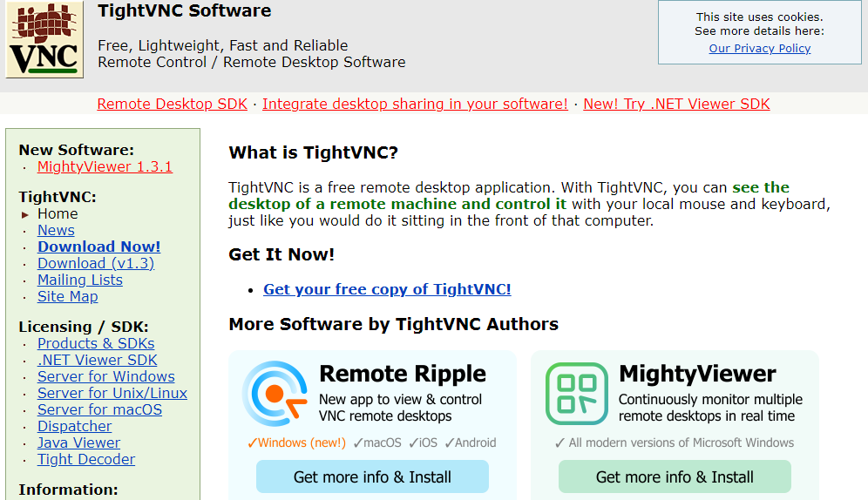Click Remote Ripple 'Get more info & Install' button
Screen dimensions: 868x500
372,476
